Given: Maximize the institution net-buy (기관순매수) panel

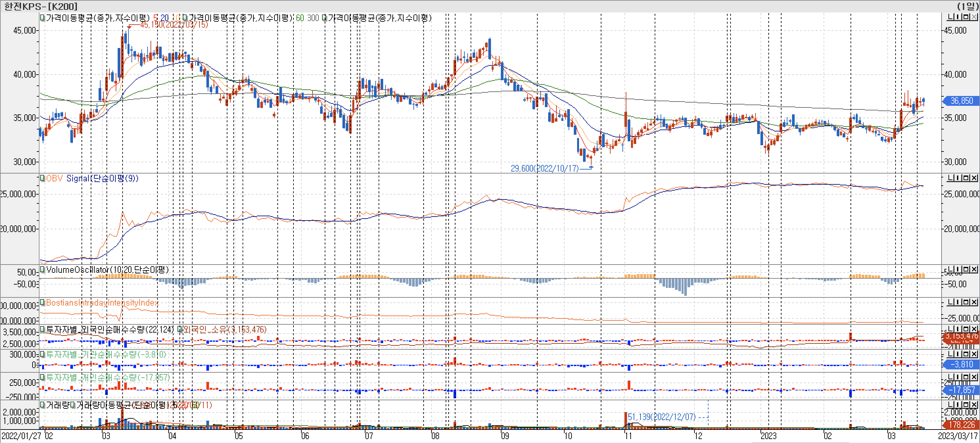Looking at the screenshot, I should pos(966,354).
